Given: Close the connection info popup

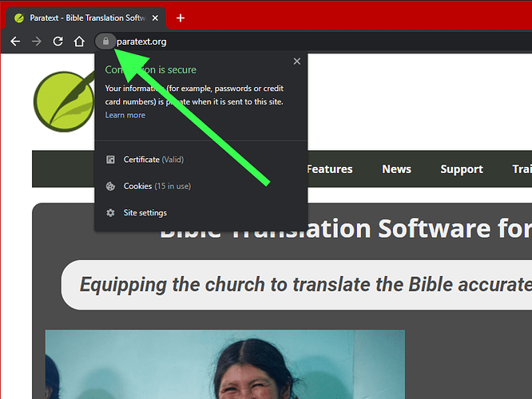Looking at the screenshot, I should pyautogui.click(x=297, y=61).
